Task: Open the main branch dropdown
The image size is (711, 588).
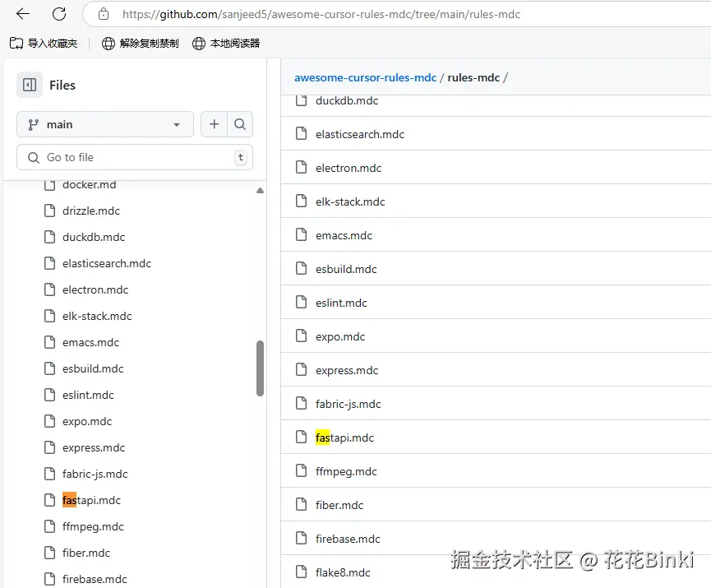Action: 105,124
